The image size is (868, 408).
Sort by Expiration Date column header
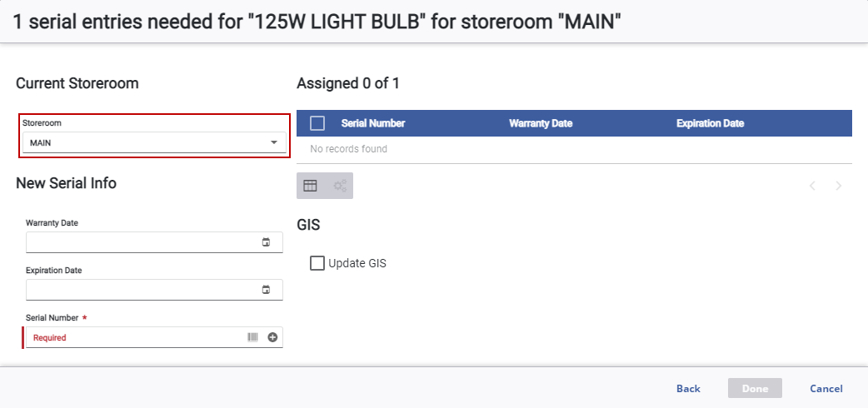point(710,123)
